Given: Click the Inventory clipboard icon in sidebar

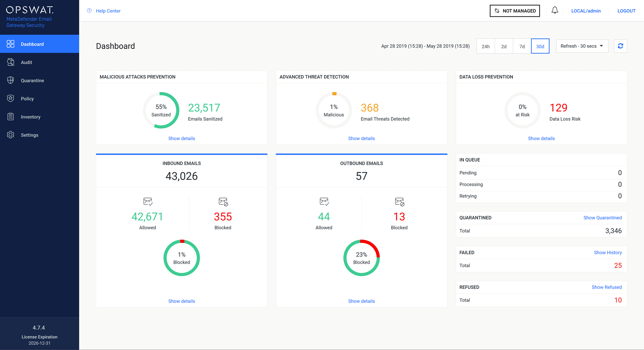Looking at the screenshot, I should 11,117.
